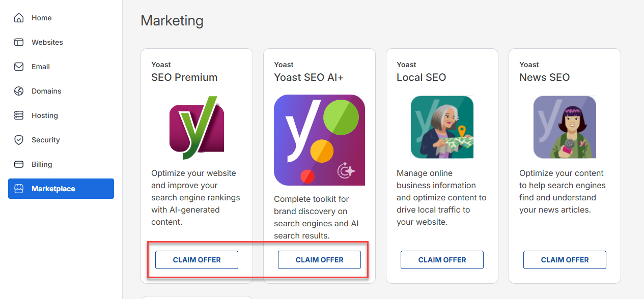Click the SEO Premium logo image

click(197, 127)
